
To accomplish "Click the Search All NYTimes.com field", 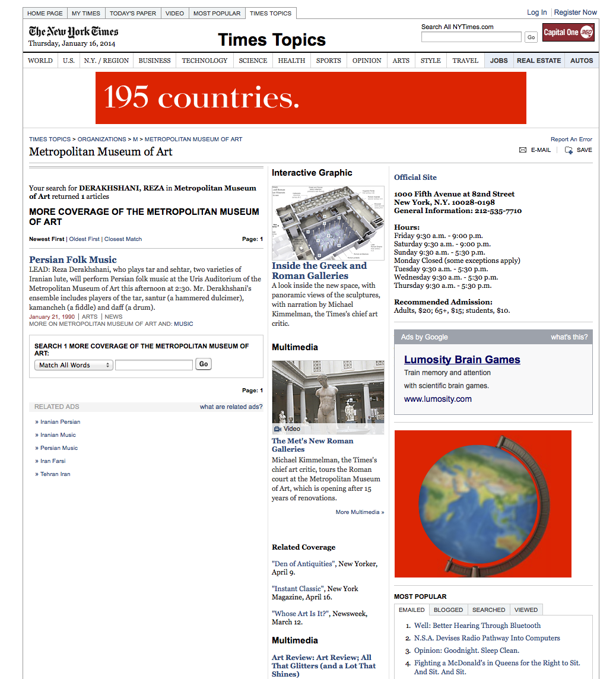I will (471, 37).
